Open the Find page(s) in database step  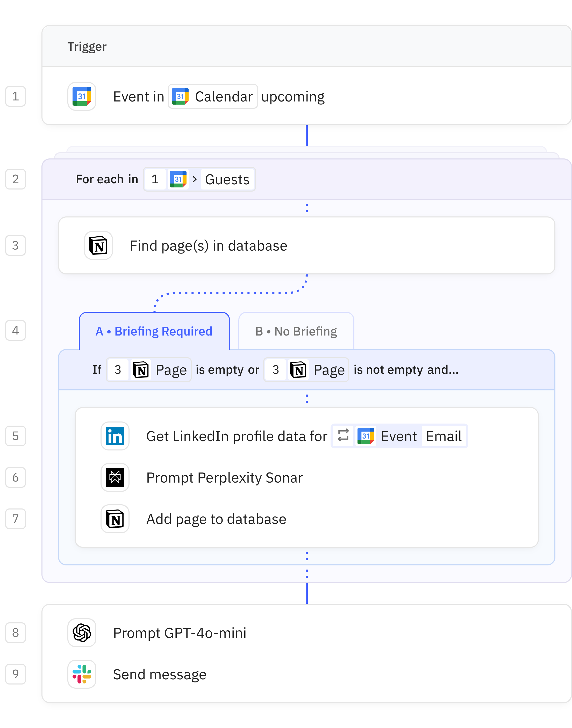tap(306, 245)
